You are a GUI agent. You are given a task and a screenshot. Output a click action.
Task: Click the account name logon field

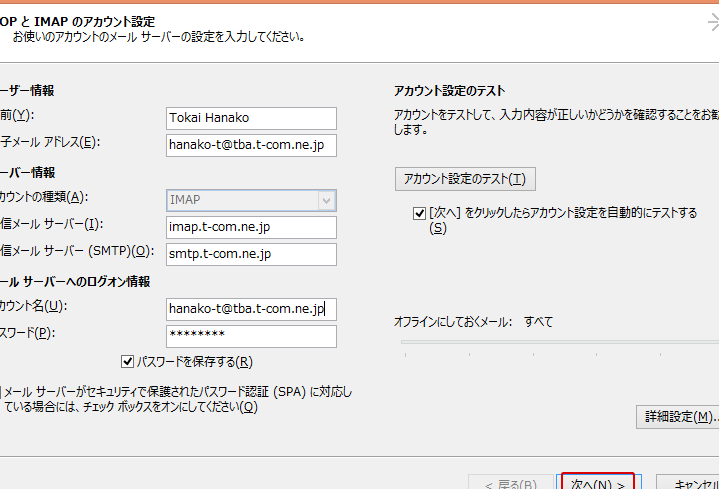251,309
